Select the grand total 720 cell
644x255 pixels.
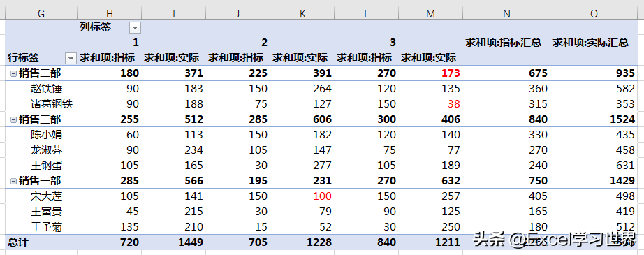[x=109, y=242]
